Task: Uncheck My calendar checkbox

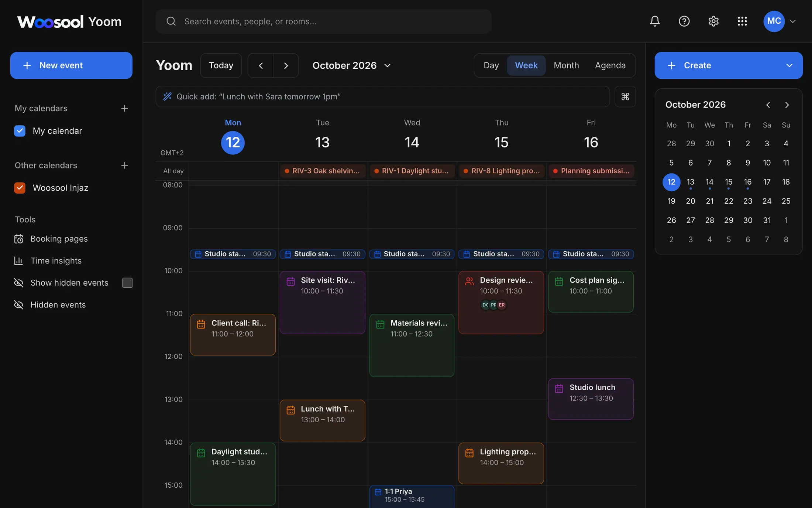Action: (x=20, y=131)
